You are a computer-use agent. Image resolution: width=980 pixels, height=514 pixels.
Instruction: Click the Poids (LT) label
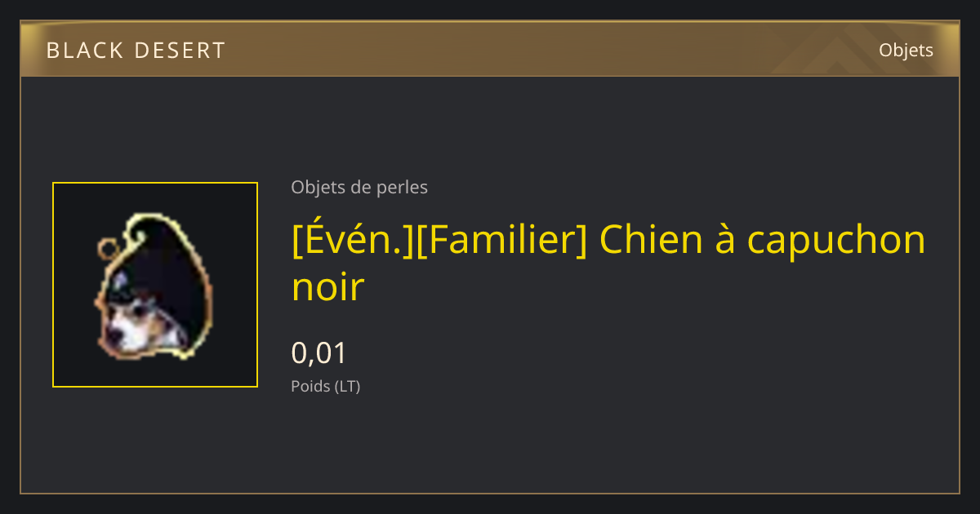tap(325, 386)
